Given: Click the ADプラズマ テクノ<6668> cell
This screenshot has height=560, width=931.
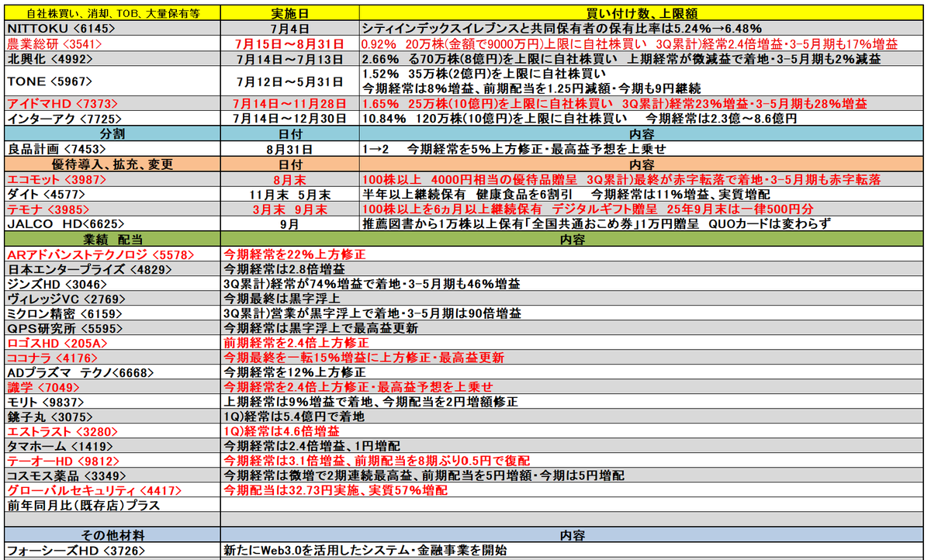Looking at the screenshot, I should coord(112,372).
